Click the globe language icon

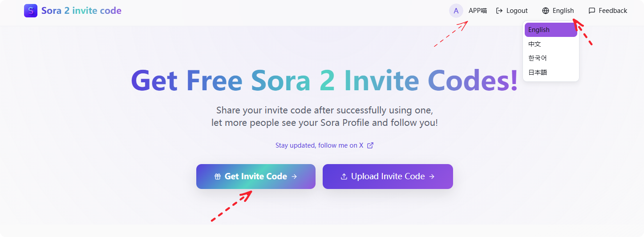pos(546,11)
